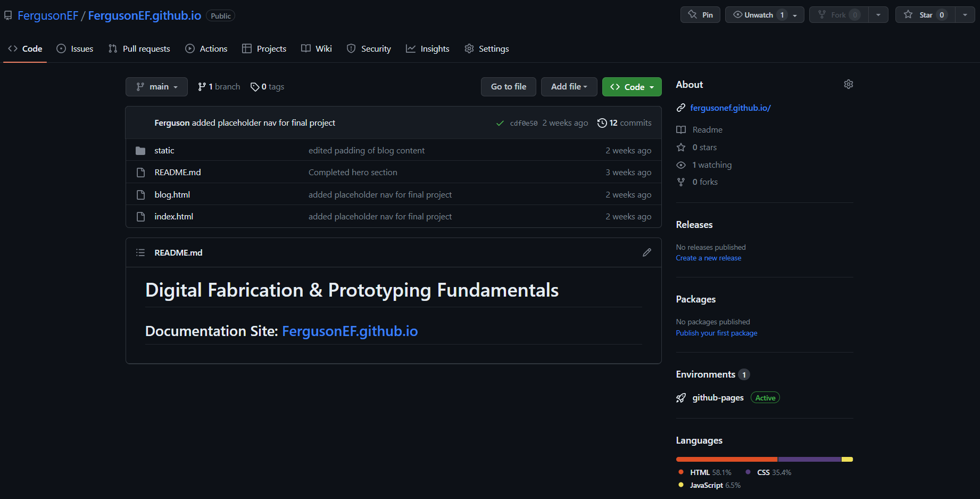The image size is (980, 499).
Task: Click the file icon beside blog.html
Action: click(x=140, y=195)
